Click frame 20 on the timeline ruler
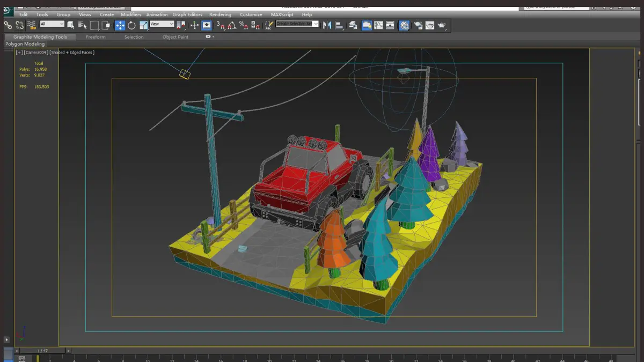This screenshot has width=644, height=362. [269, 359]
